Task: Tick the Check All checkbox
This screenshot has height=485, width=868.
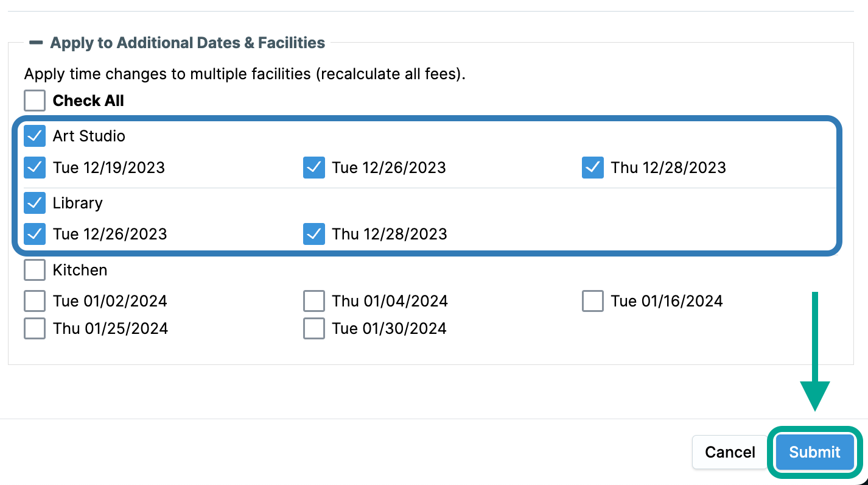Action: click(35, 101)
